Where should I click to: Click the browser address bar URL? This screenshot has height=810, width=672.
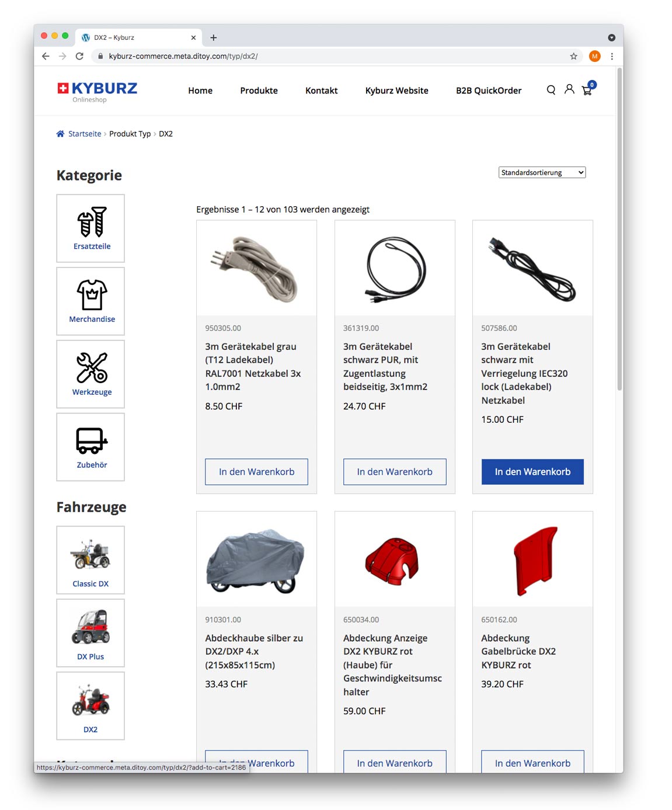[183, 56]
